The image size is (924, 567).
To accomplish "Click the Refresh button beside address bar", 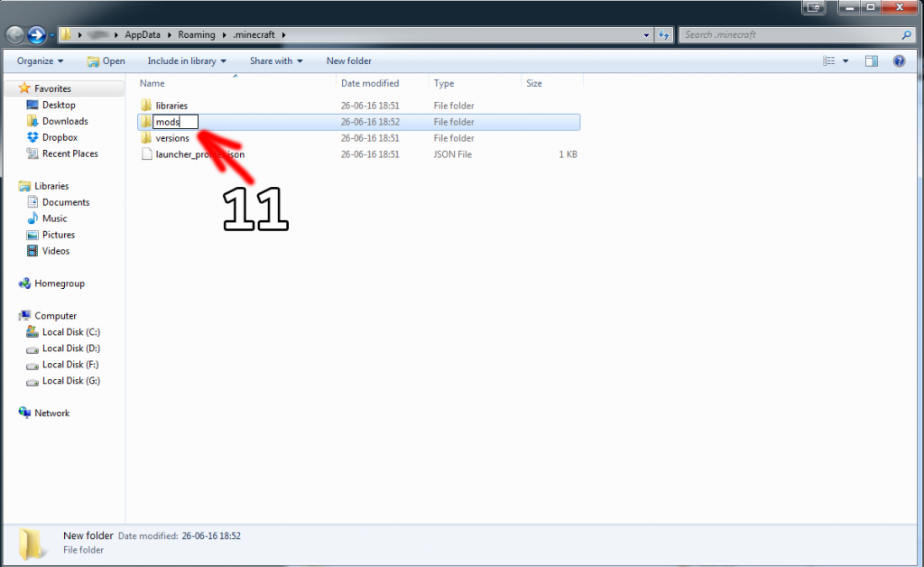I will [664, 35].
